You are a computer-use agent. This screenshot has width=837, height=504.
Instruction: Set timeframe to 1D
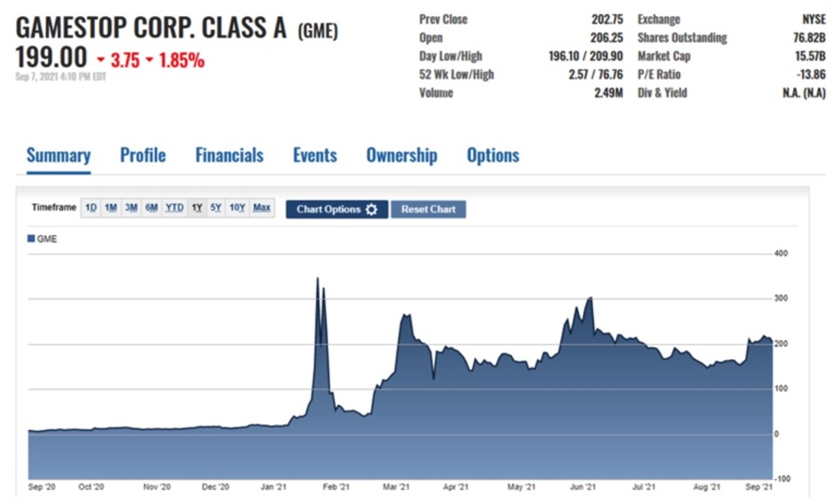(91, 208)
